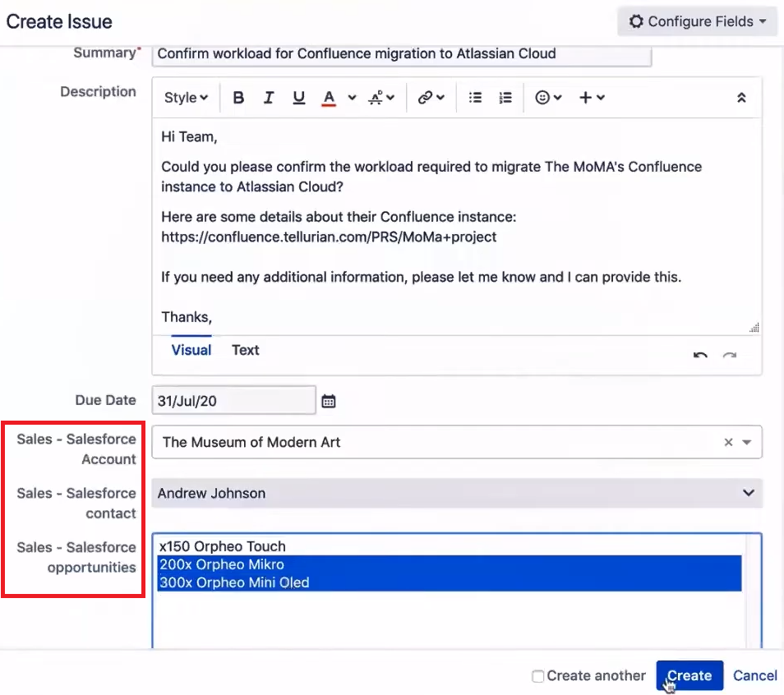Click the Create button
The width and height of the screenshot is (784, 695).
pos(689,675)
